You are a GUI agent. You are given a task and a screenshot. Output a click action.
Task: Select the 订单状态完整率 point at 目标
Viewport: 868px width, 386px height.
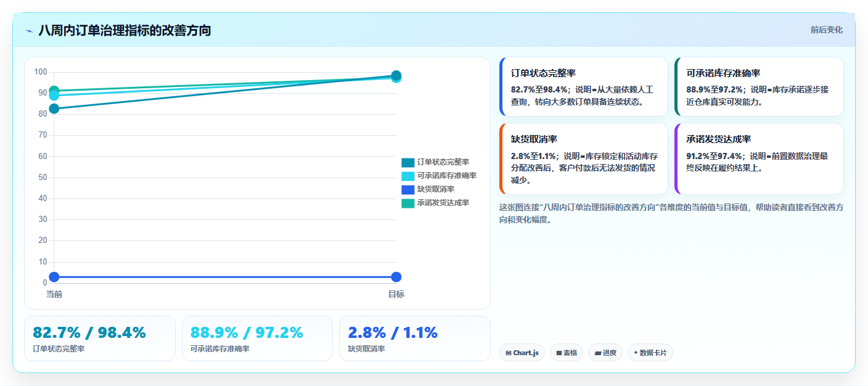point(396,75)
